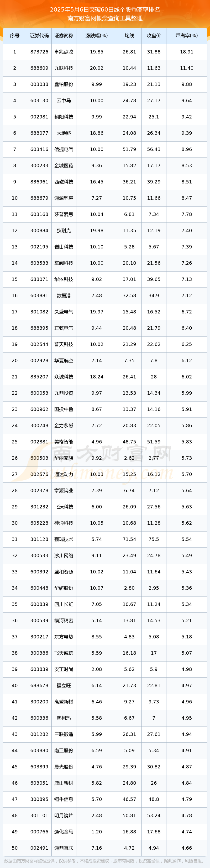Click the 均线 column header

[x=129, y=36]
